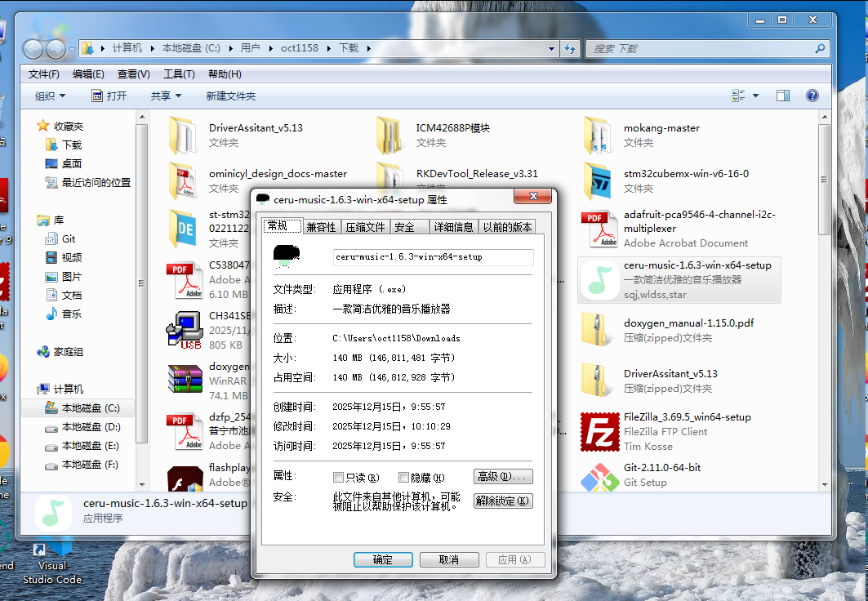Viewport: 868px width, 601px height.
Task: Open the 工具(T) menu
Action: (x=179, y=74)
